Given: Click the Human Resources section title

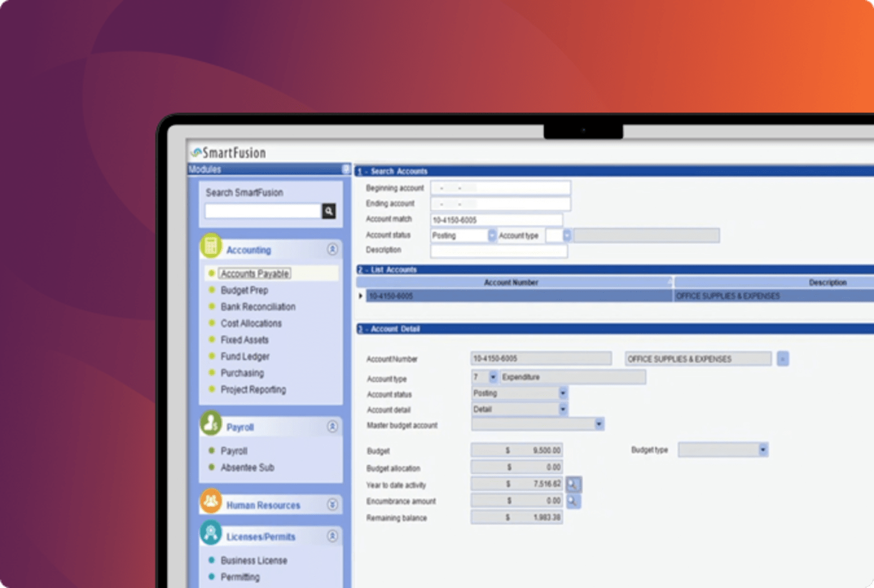Looking at the screenshot, I should 263,505.
